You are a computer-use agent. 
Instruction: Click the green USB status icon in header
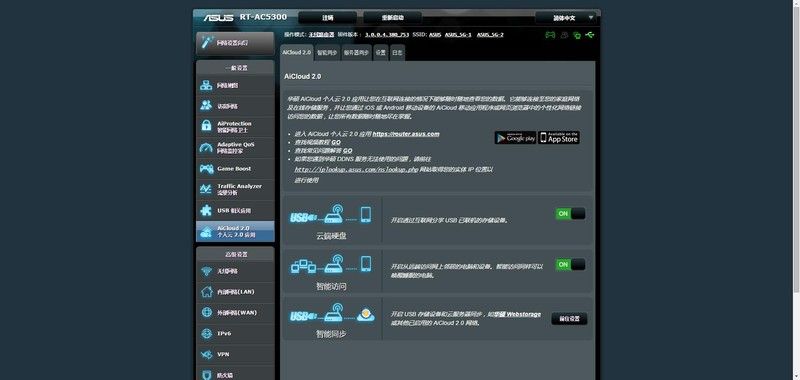coord(590,35)
